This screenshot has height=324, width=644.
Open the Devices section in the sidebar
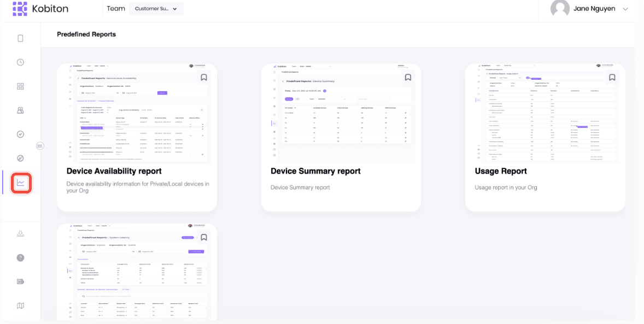20,38
